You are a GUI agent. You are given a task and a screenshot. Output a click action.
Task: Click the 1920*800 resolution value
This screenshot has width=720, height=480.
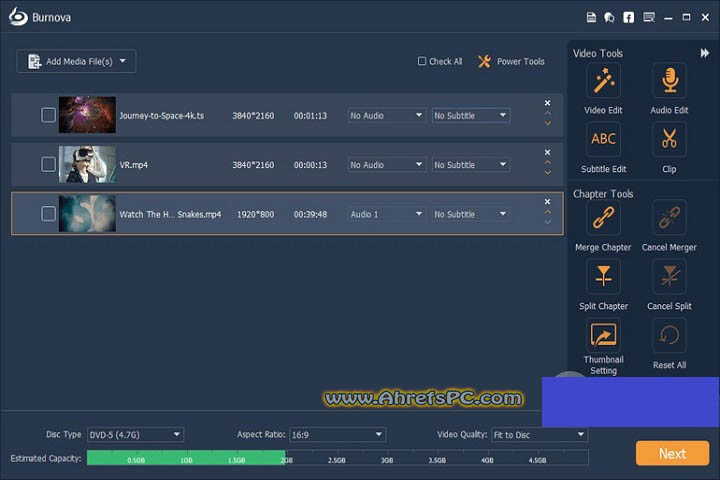pyautogui.click(x=255, y=215)
